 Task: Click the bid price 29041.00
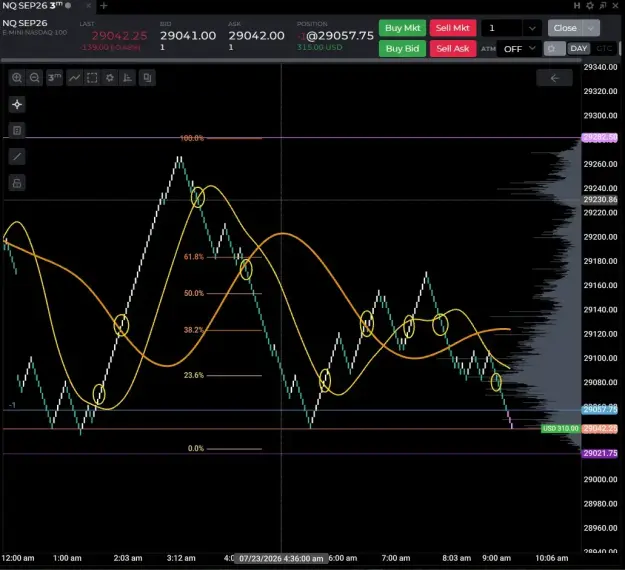(x=188, y=35)
